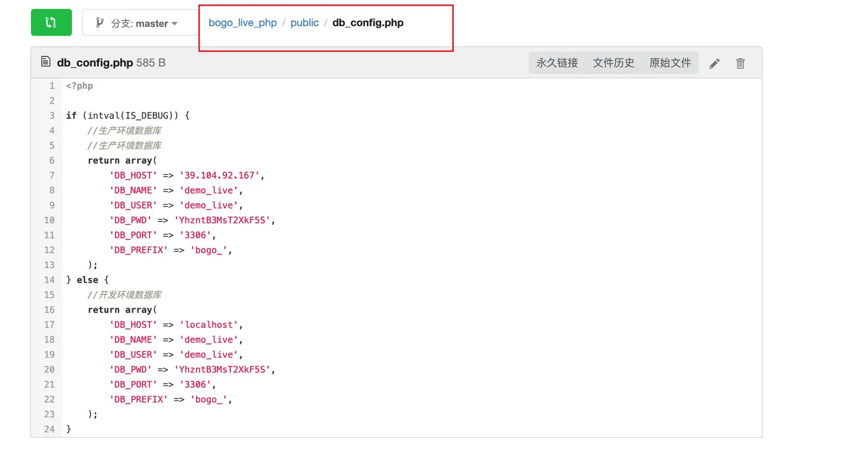Viewport: 868px width, 463px height.
Task: Click the file icon beside db_config.php header
Action: pos(45,62)
